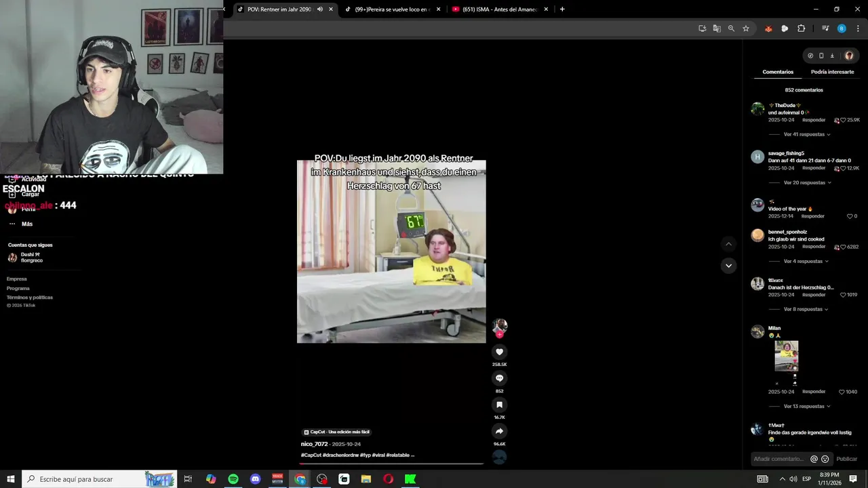The width and height of the screenshot is (868, 488).
Task: Click 'Escribe aquí para buscar' taskbar search
Action: coord(100,479)
